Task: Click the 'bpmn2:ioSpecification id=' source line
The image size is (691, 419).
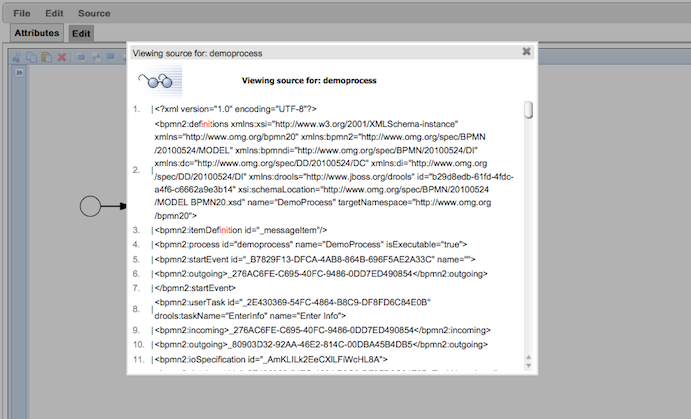Action: 271,360
